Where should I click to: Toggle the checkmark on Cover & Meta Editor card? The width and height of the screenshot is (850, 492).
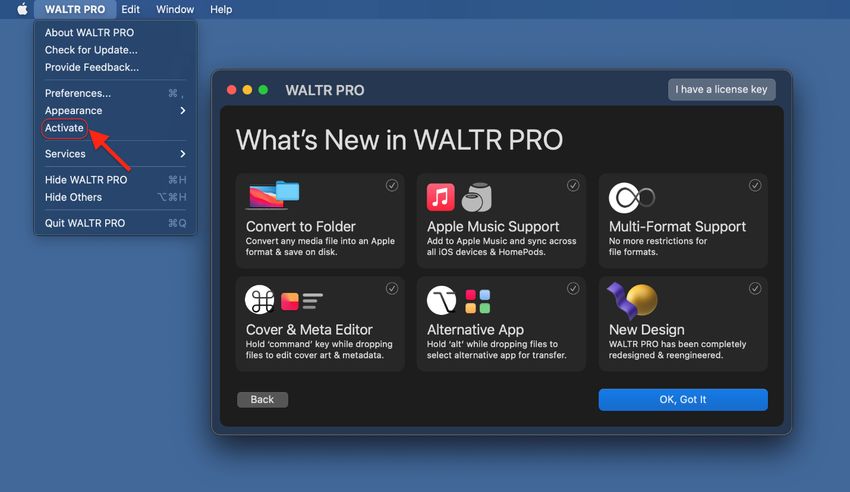[x=392, y=288]
